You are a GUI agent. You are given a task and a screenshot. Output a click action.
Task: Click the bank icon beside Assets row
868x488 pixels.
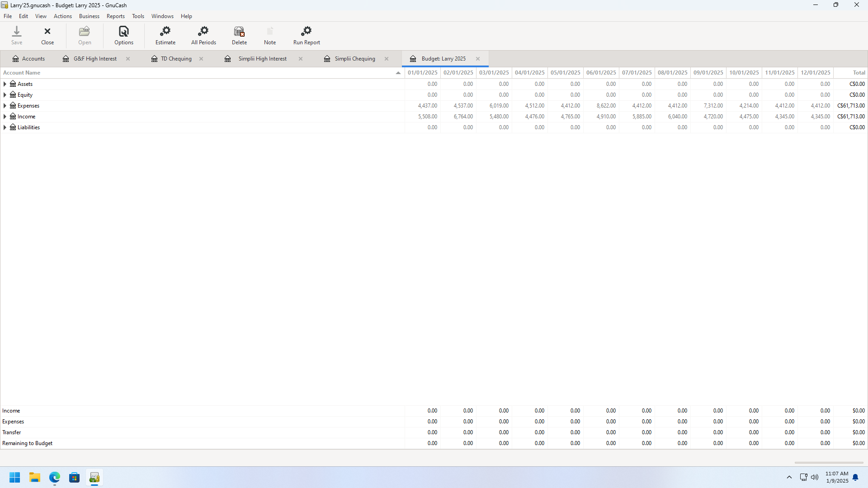[13, 84]
